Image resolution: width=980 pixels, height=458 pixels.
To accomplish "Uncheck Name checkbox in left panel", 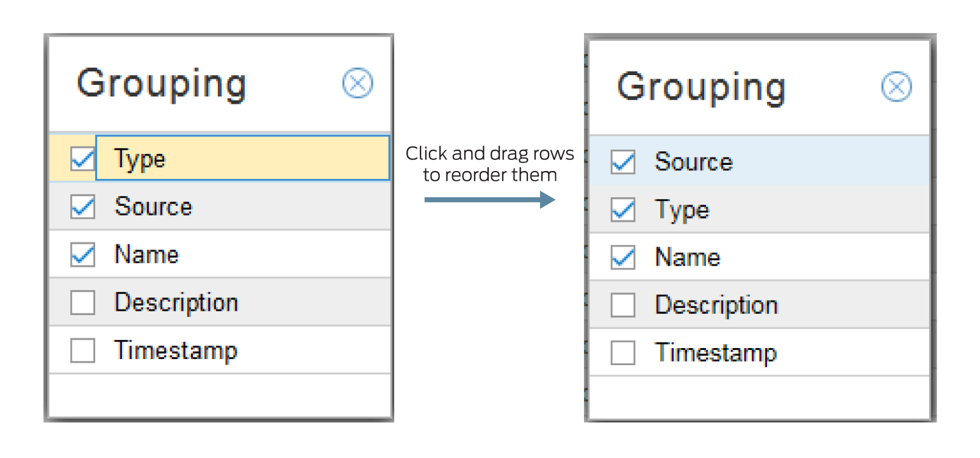I will (82, 255).
